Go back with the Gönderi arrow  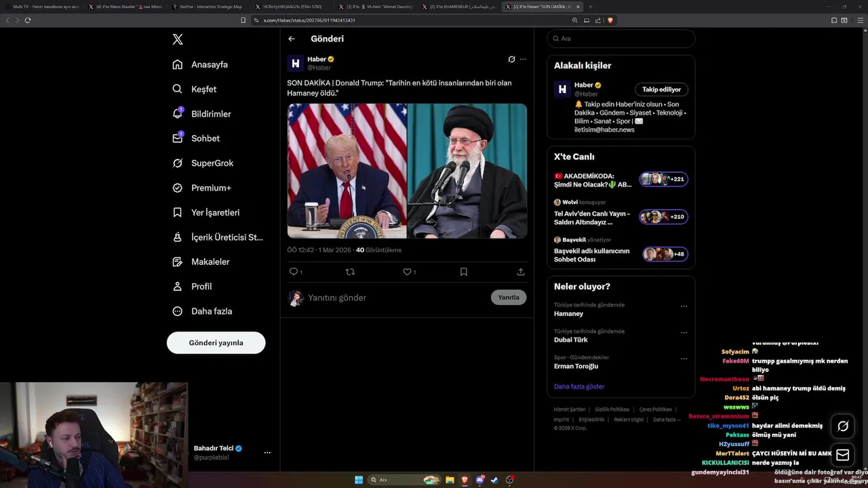292,39
